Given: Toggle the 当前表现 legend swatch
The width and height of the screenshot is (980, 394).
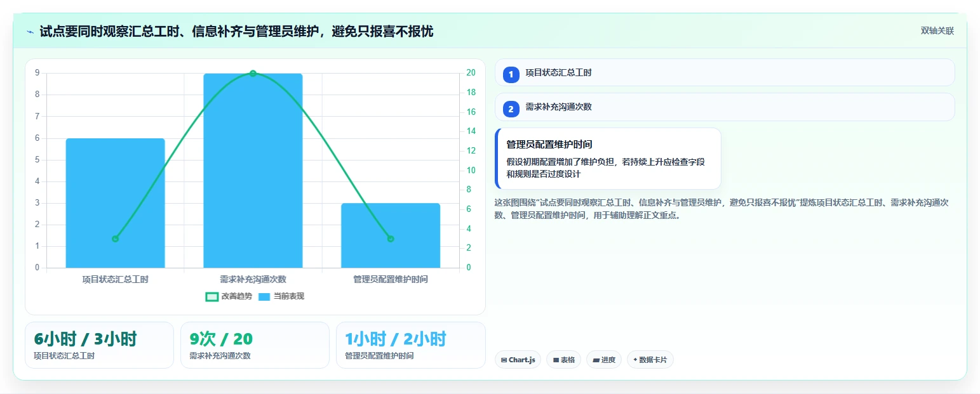Looking at the screenshot, I should (x=264, y=296).
